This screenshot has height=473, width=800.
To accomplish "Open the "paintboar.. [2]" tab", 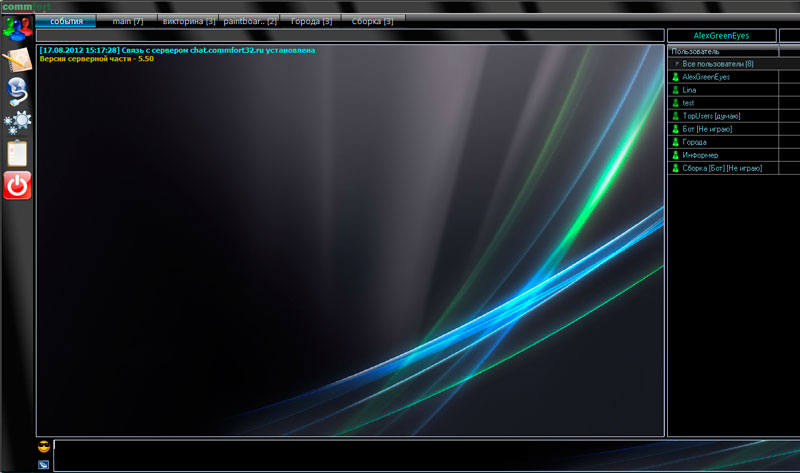I will 250,21.
